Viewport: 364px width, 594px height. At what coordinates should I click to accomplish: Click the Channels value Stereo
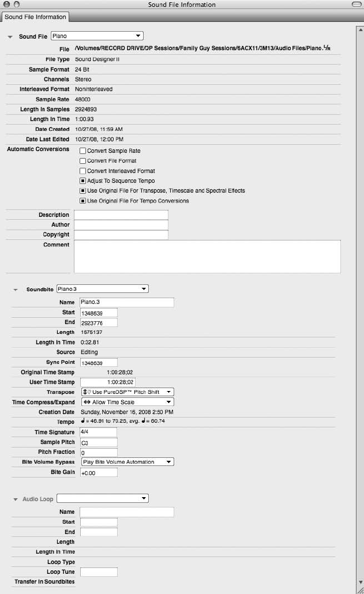[x=83, y=79]
